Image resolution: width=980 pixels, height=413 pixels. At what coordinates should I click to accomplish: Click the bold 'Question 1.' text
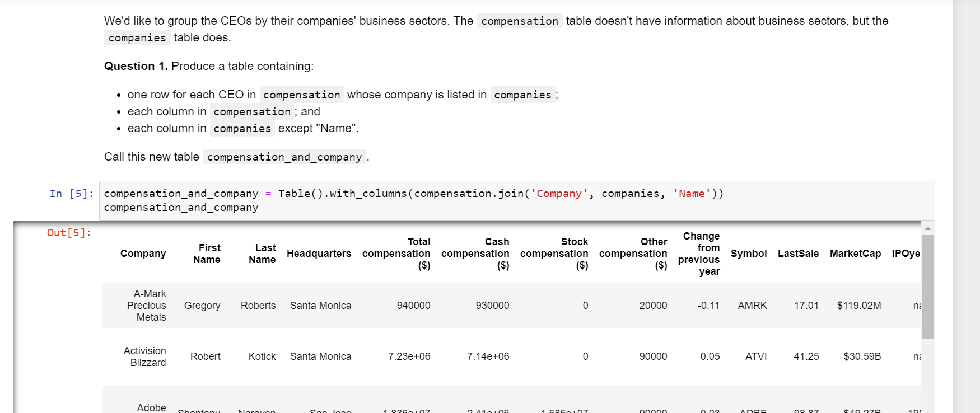click(136, 66)
